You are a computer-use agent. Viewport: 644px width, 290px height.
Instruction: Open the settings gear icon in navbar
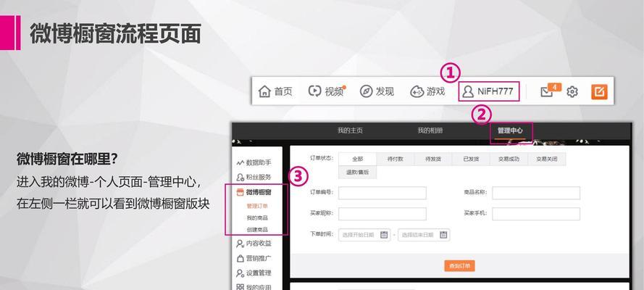point(572,91)
